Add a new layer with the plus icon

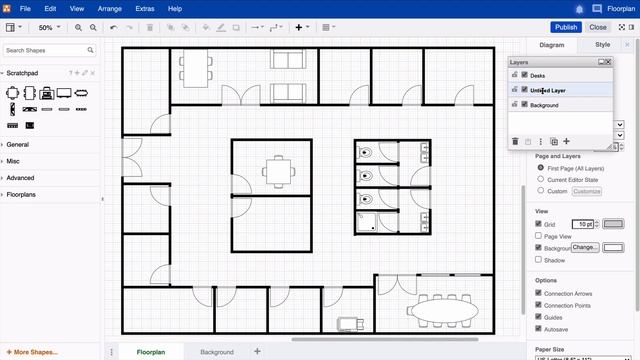[x=566, y=141]
